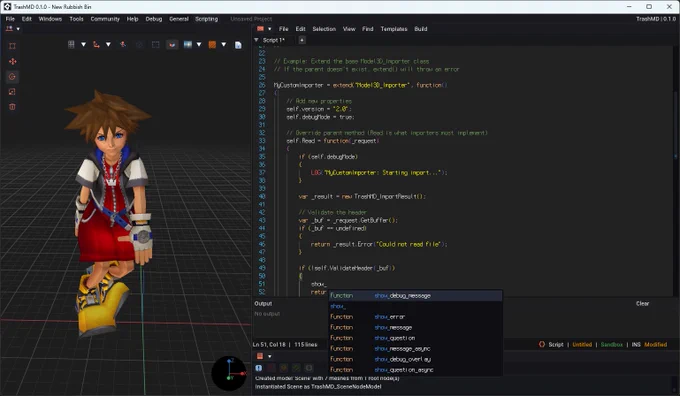Click the Script status bar indicator icon
Screen dimensions: 680x396
pos(542,344)
